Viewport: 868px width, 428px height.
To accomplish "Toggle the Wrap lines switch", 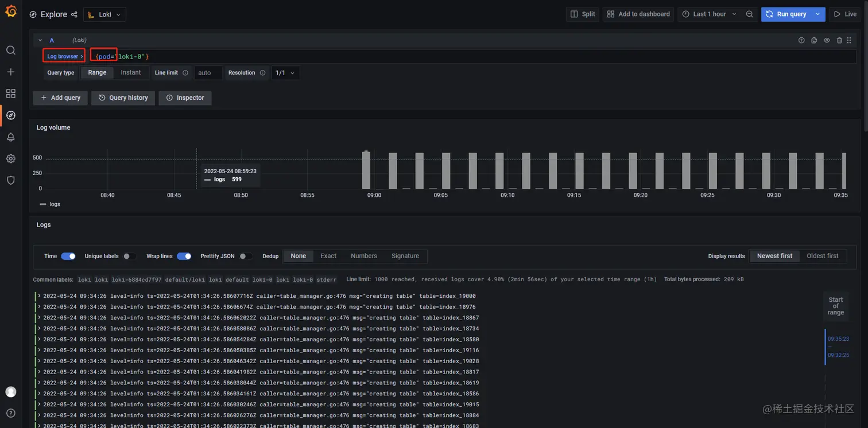I will click(184, 256).
